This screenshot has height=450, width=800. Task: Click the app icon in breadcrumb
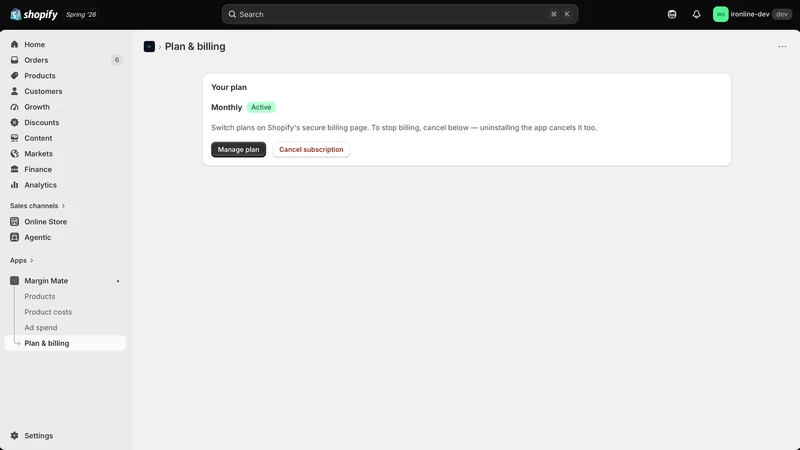click(149, 46)
